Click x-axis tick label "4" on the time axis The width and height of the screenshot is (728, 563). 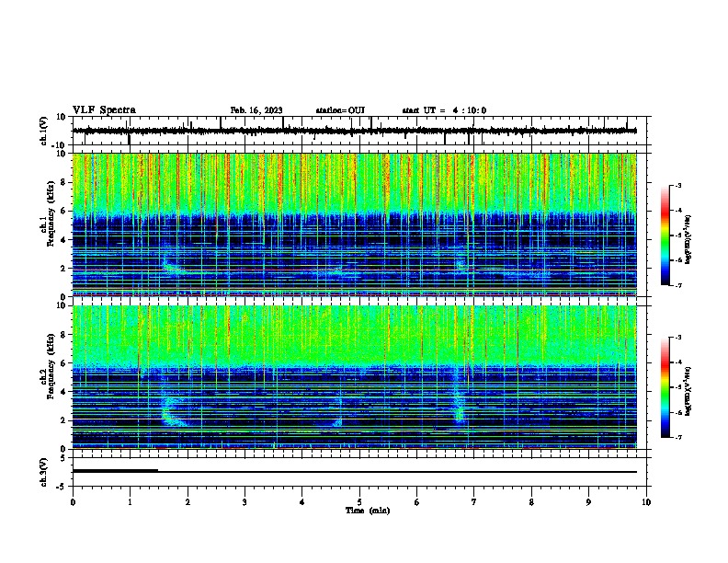[302, 502]
